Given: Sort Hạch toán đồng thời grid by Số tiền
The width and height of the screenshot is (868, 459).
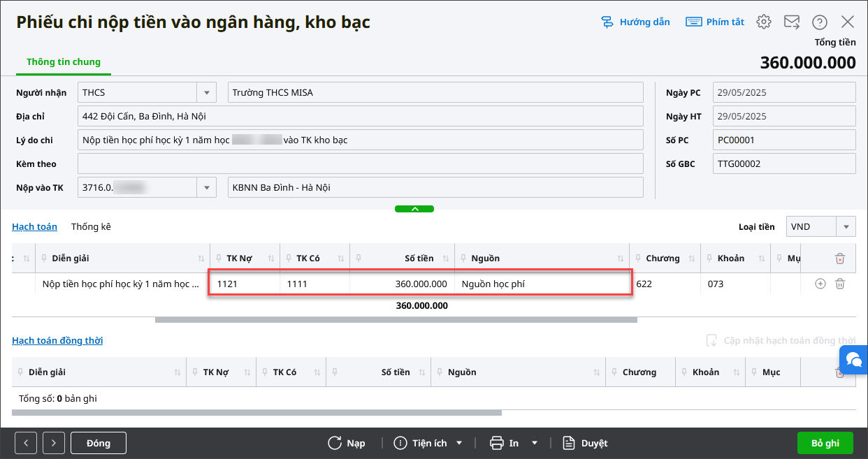Looking at the screenshot, I should (x=423, y=372).
